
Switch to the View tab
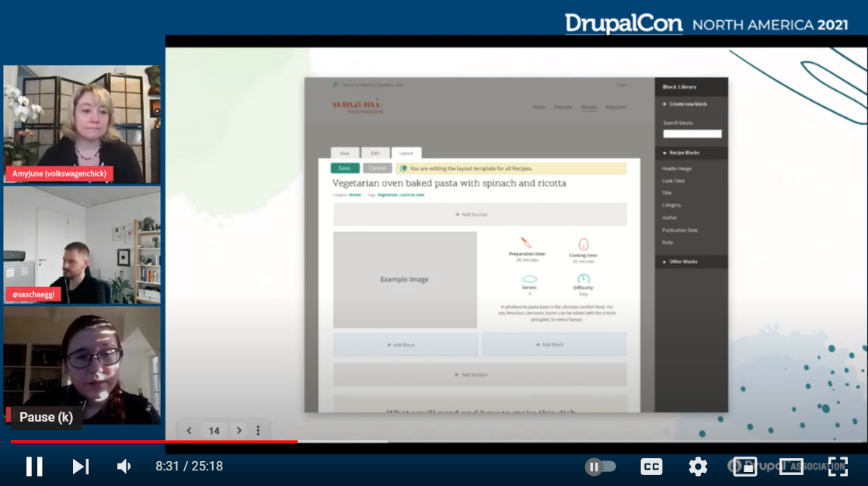(345, 153)
